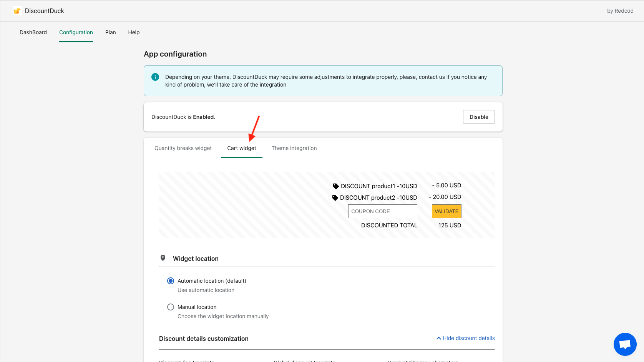Select the Automatic location (default) radio button
The image size is (644, 362).
pos(171,281)
